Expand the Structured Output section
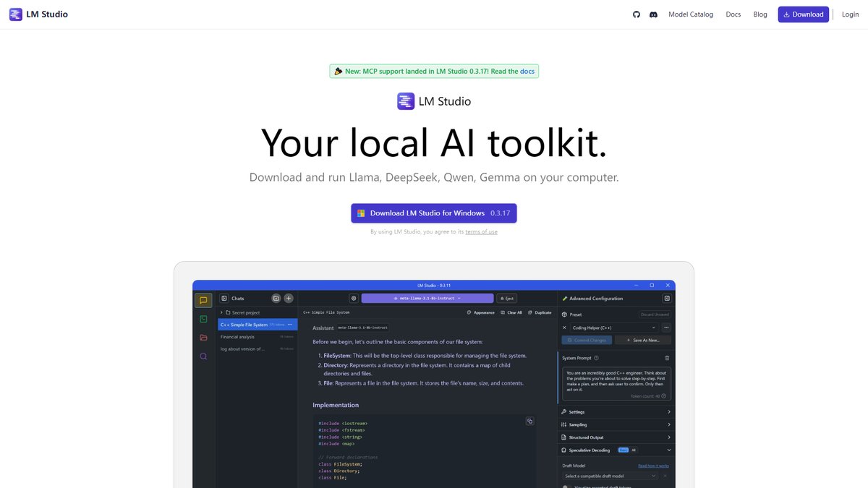Image resolution: width=868 pixels, height=488 pixels. 616,437
